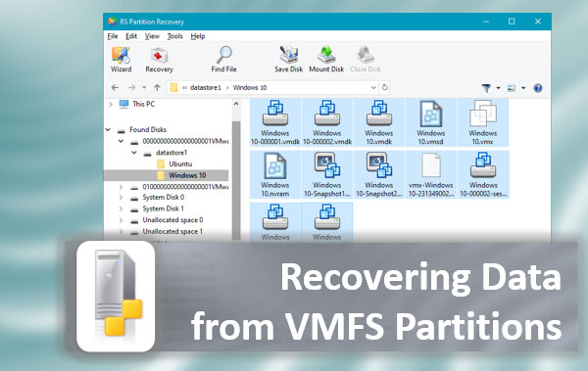Image resolution: width=588 pixels, height=371 pixels.
Task: Open the Tools menu
Action: [174, 36]
